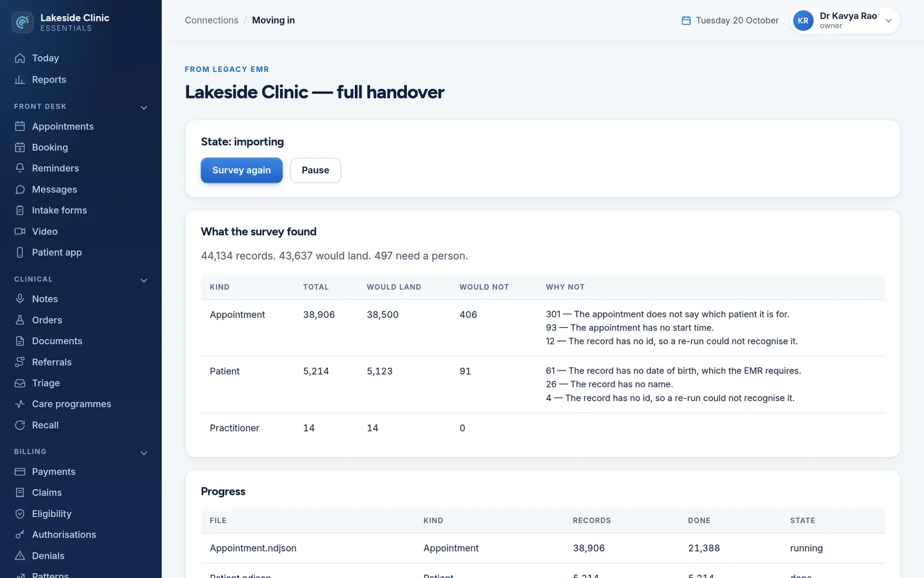The image size is (924, 578).
Task: Click the KR avatar circle
Action: pos(803,21)
